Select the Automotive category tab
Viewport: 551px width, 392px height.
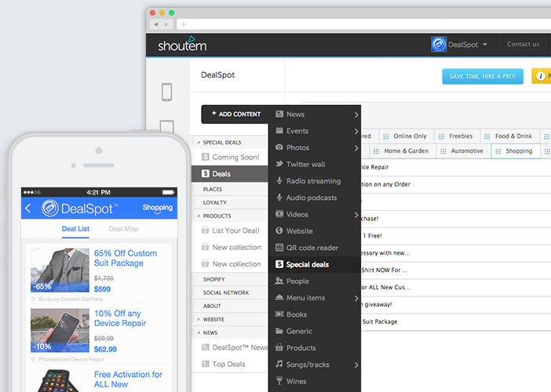[x=464, y=151]
